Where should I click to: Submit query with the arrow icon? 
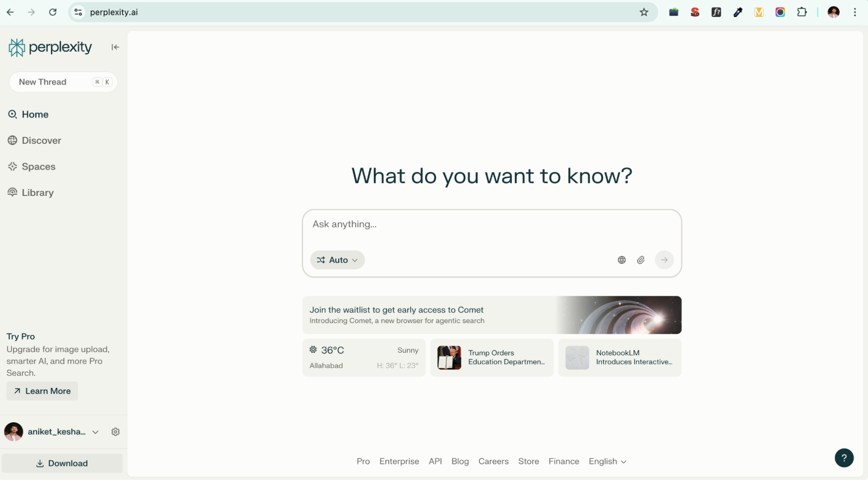(664, 260)
